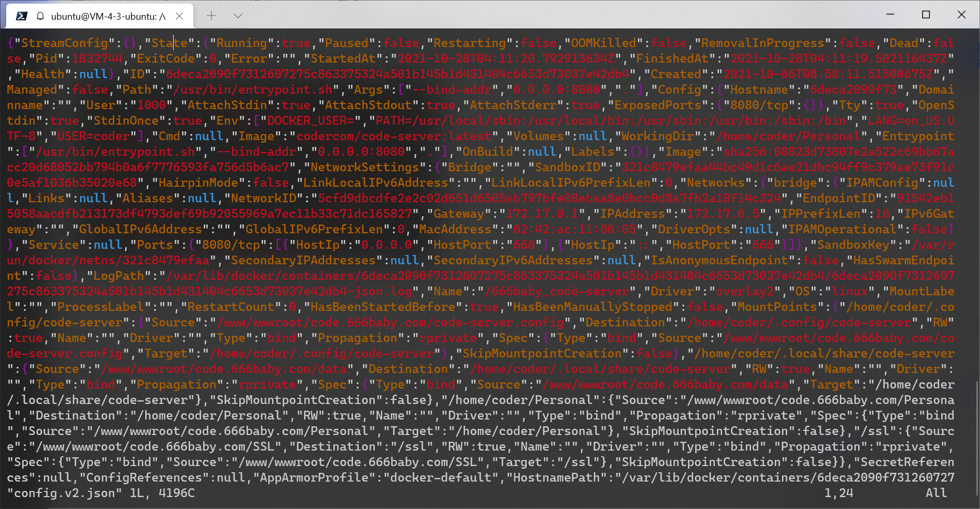This screenshot has width=980, height=509.
Task: Click the cursor position indicator "1,24"
Action: [x=838, y=493]
